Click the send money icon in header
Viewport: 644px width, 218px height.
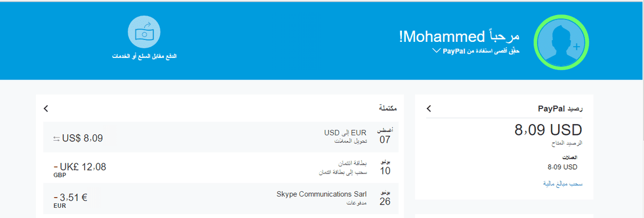144,33
